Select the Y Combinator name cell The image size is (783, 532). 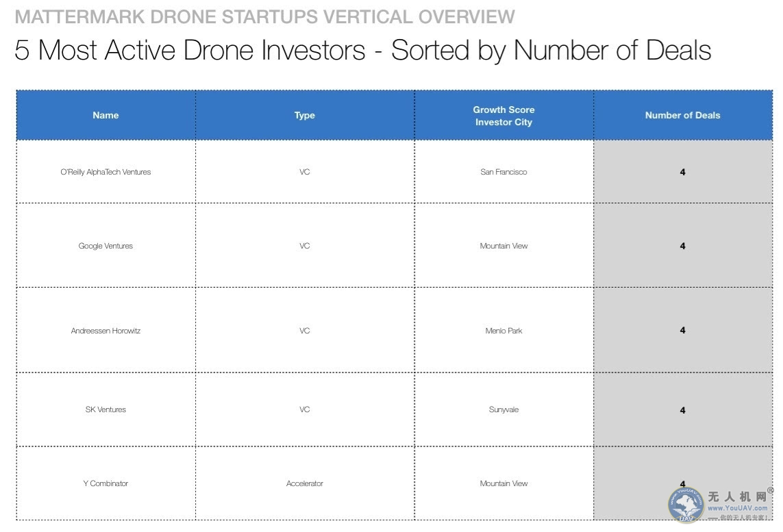(x=105, y=483)
